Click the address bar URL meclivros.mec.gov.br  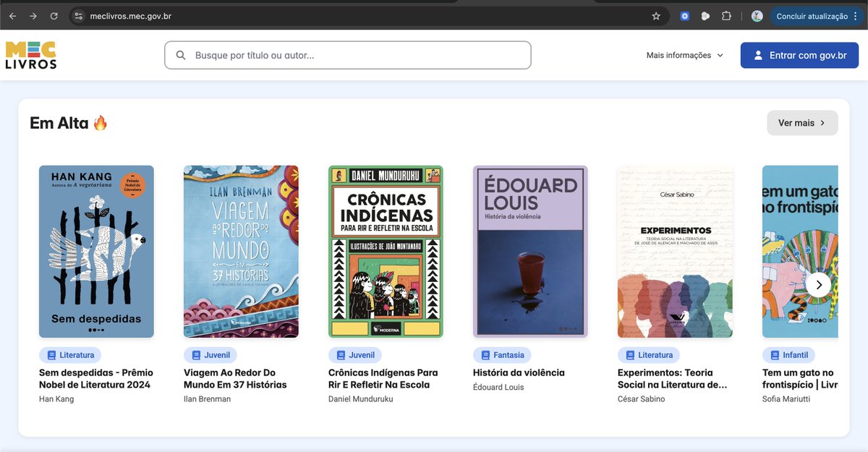pyautogui.click(x=131, y=16)
